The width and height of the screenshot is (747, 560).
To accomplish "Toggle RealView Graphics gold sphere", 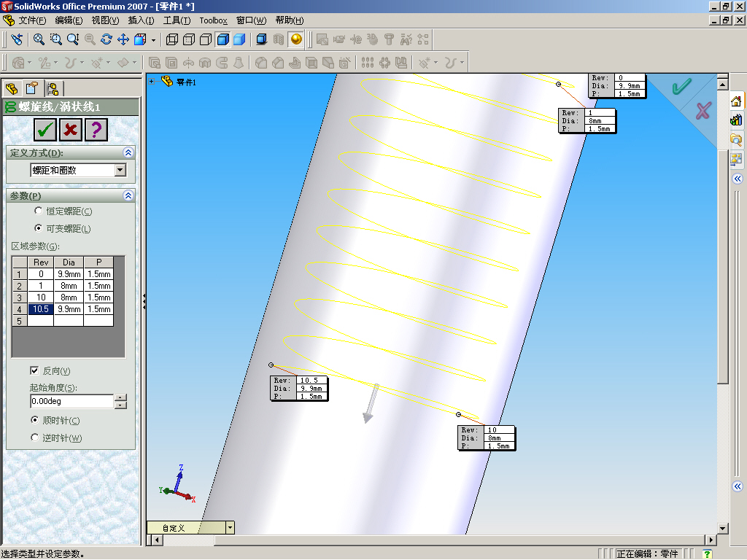I will [296, 39].
